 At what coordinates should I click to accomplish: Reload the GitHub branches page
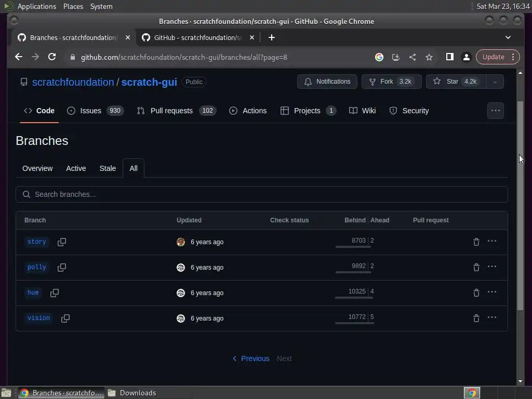coord(52,57)
